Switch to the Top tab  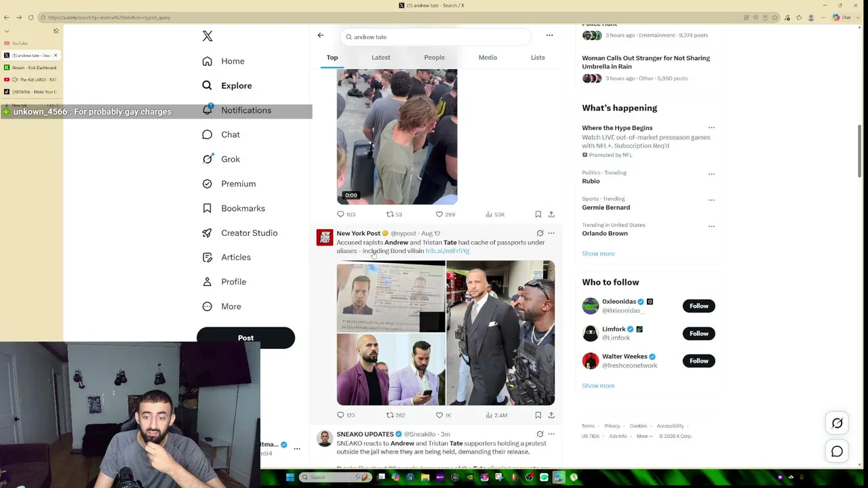332,58
